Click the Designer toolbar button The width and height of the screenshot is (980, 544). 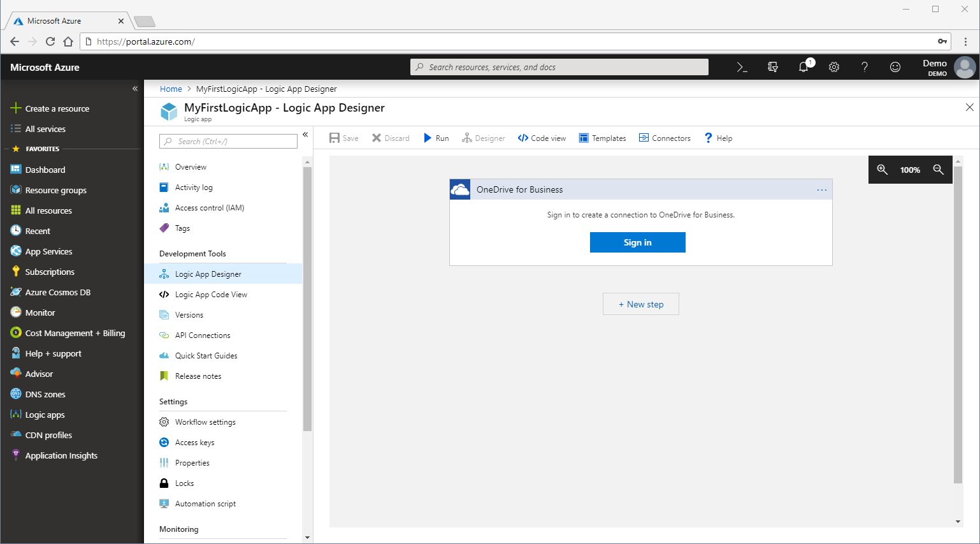pos(484,138)
